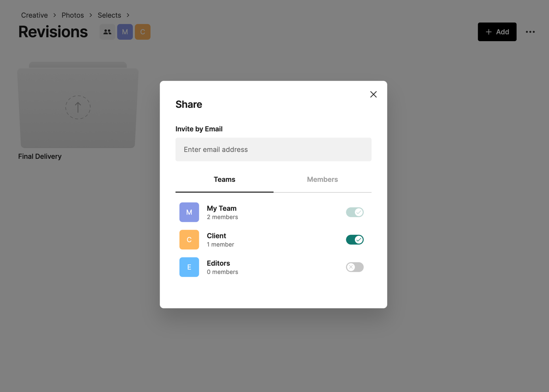
Task: Toggle sharing for My Team
Action: [354, 212]
